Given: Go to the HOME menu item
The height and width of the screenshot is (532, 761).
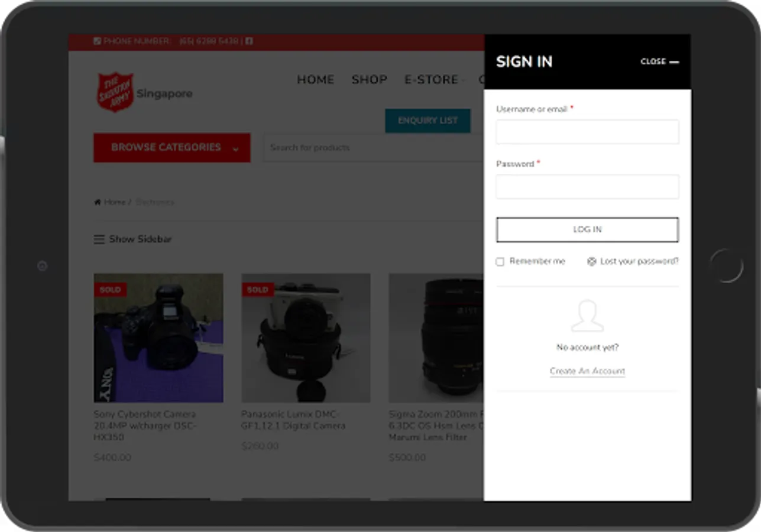Looking at the screenshot, I should (315, 80).
